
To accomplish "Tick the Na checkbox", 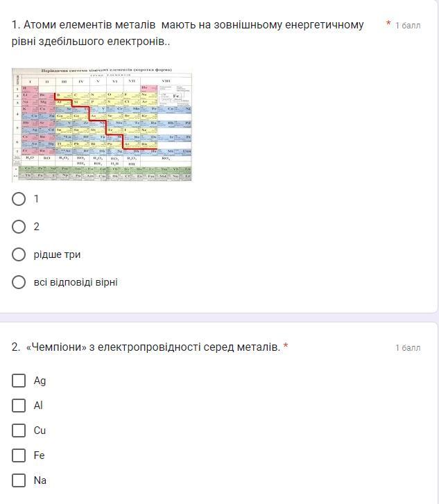I will (x=19, y=480).
